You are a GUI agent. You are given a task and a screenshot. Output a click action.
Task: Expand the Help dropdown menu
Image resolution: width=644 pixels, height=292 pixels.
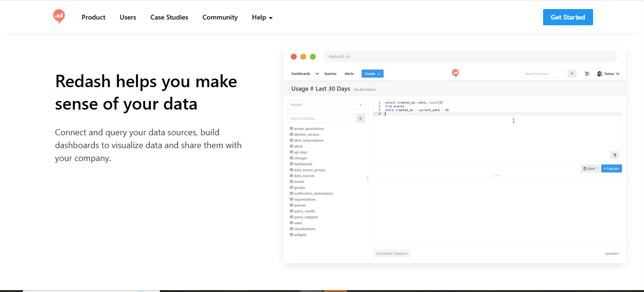tap(262, 17)
